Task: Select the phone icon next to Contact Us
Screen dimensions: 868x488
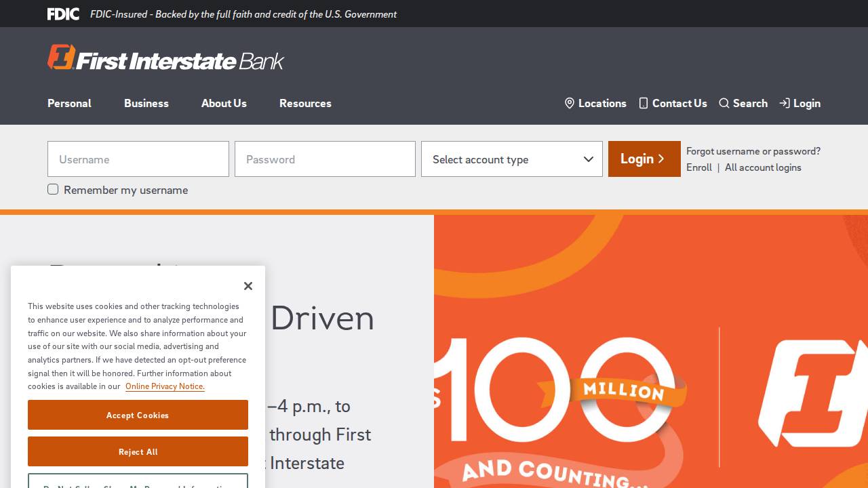Action: click(643, 103)
